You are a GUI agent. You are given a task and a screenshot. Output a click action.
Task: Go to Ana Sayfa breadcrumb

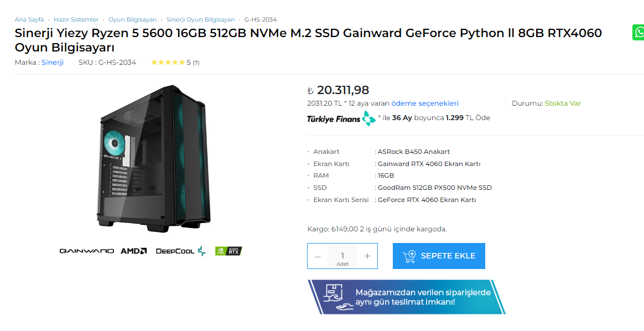coord(29,19)
